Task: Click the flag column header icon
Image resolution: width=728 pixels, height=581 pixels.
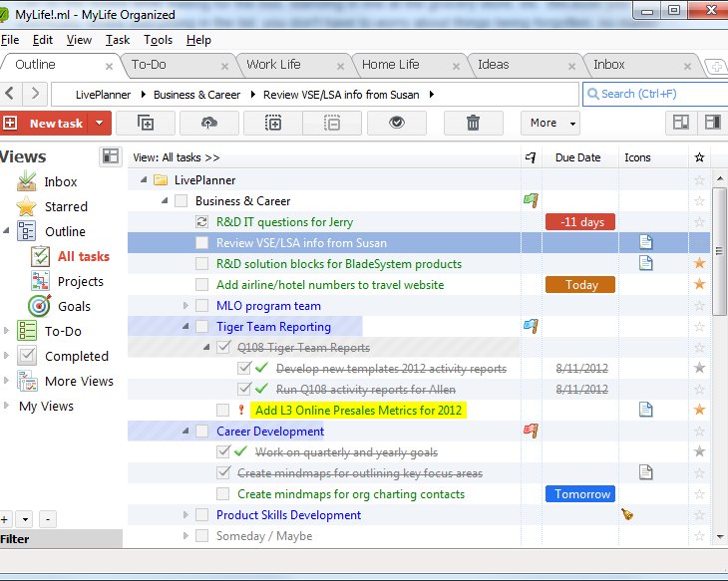Action: [x=531, y=157]
